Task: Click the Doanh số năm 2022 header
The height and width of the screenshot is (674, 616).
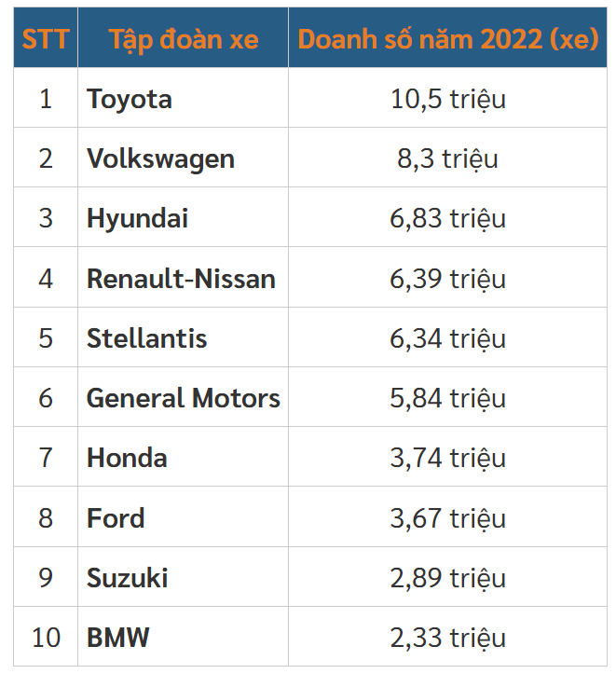Action: pyautogui.click(x=447, y=39)
